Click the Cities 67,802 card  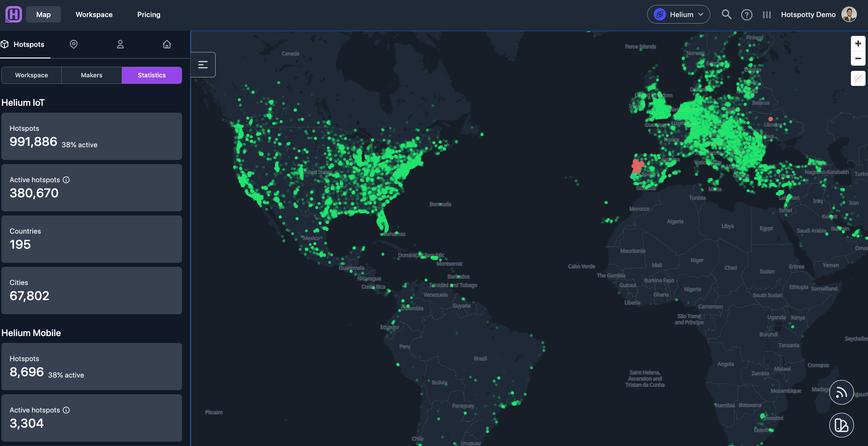92,290
